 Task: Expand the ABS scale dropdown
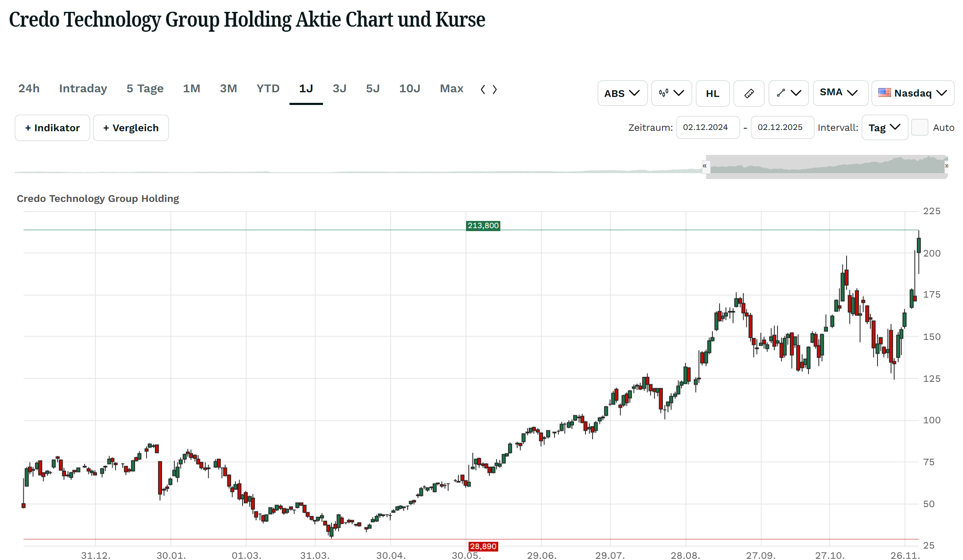coord(622,93)
